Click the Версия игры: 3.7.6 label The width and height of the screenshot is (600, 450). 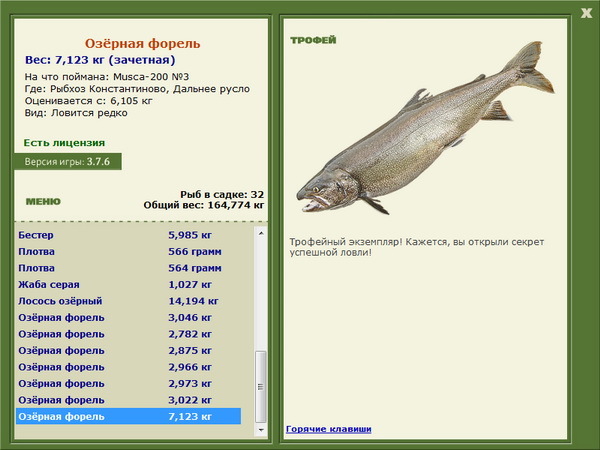[x=67, y=161]
